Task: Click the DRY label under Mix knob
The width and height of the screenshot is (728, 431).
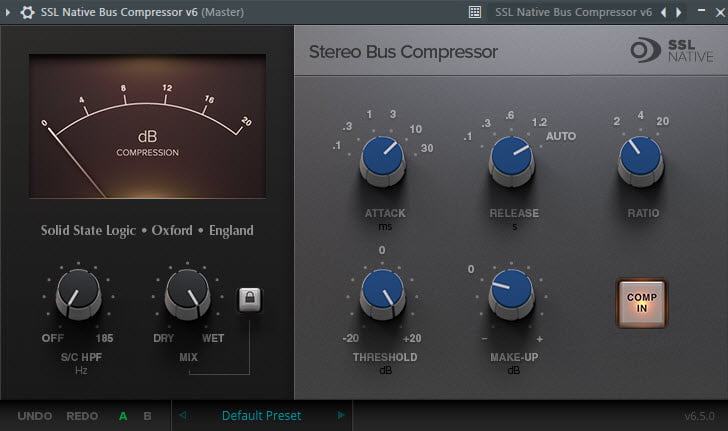Action: click(163, 338)
